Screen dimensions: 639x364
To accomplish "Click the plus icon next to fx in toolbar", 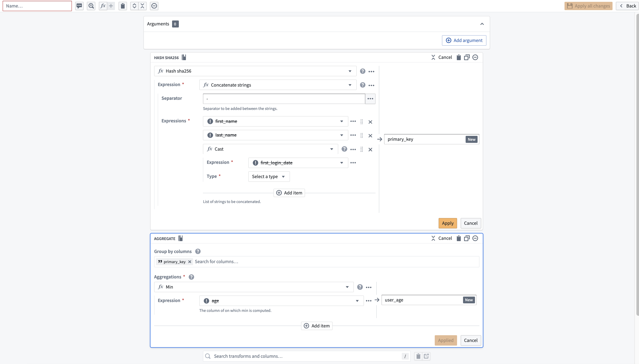I will click(111, 6).
